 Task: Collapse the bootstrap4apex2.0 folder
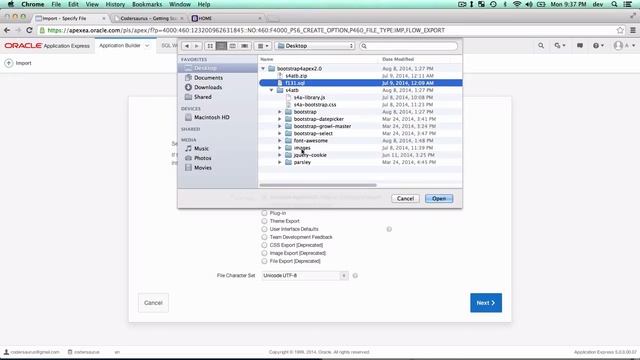point(263,69)
